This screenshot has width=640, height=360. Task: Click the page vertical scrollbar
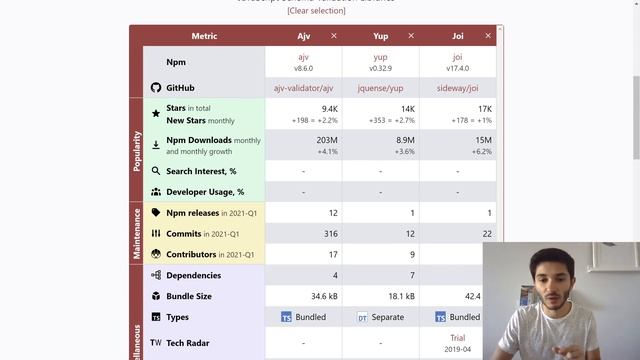click(x=636, y=118)
